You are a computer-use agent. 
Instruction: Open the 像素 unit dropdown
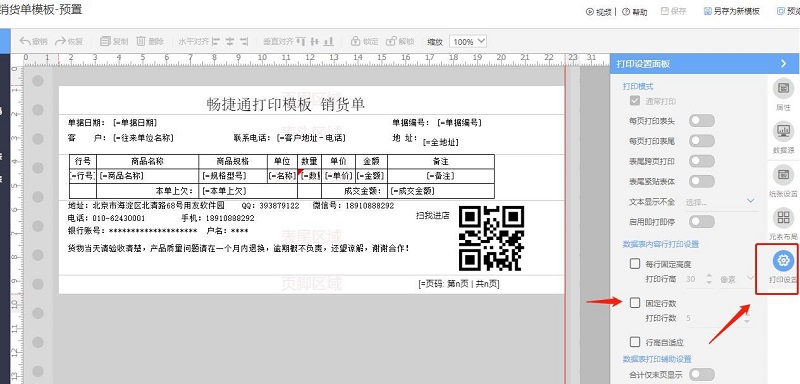click(x=736, y=278)
